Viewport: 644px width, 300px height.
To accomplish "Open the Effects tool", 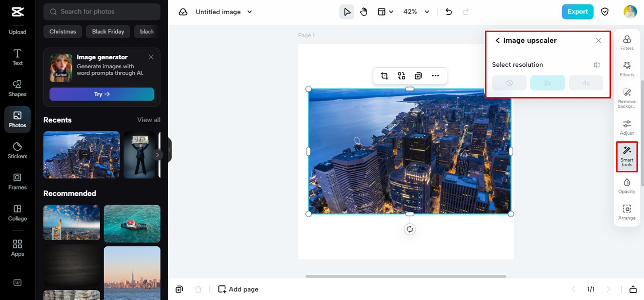I will pos(627,69).
